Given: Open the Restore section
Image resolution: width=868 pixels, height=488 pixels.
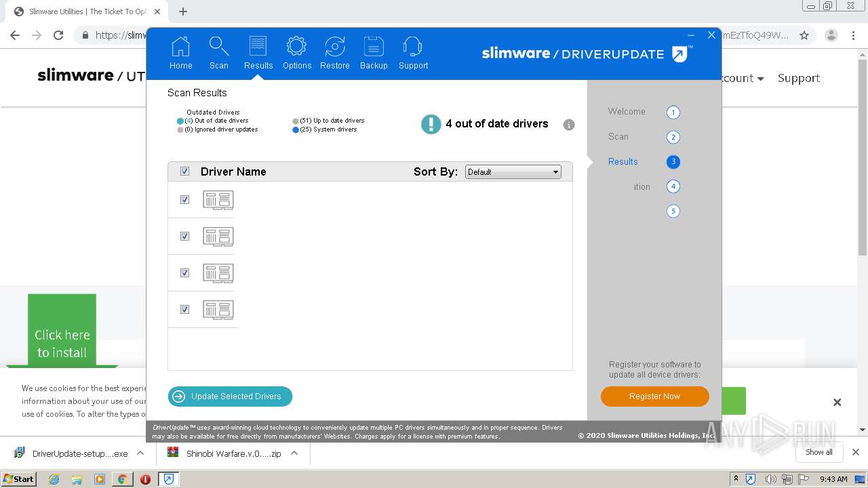Looking at the screenshot, I should (335, 54).
